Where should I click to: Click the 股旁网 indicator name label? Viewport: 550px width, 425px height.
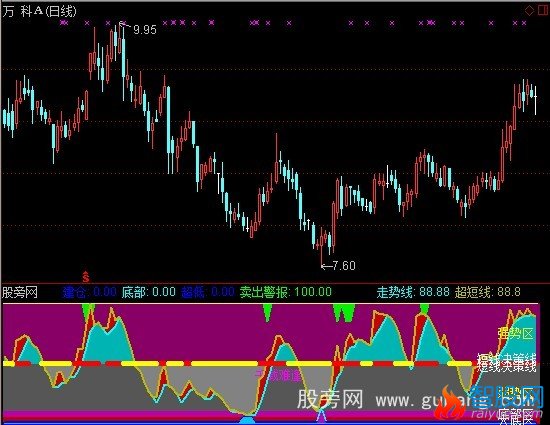click(x=20, y=292)
